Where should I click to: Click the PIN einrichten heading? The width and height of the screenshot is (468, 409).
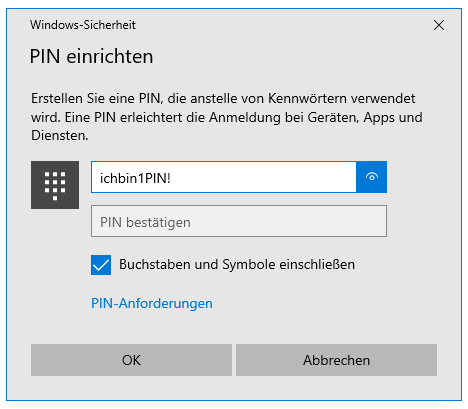[x=91, y=56]
